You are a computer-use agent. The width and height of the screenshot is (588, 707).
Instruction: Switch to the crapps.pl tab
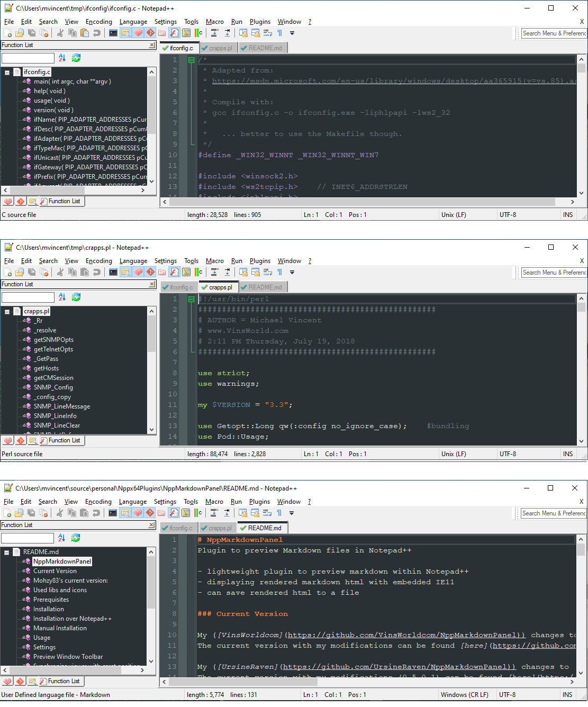point(218,48)
